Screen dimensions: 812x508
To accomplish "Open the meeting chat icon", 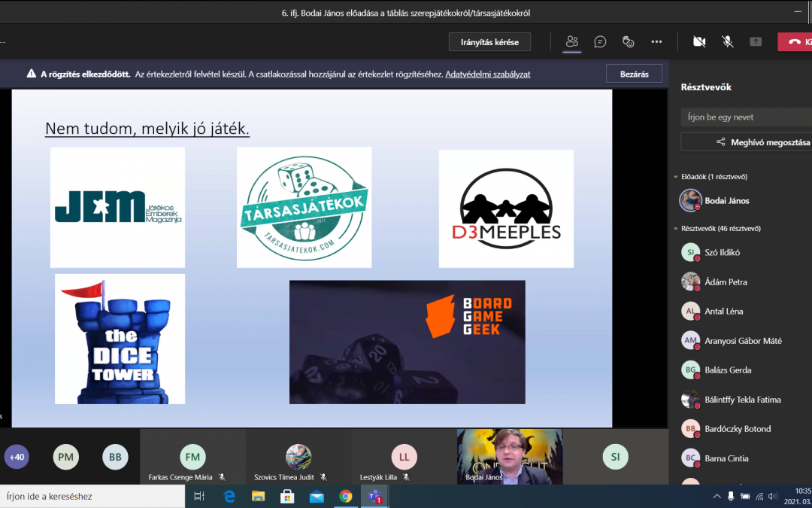I will coord(600,42).
